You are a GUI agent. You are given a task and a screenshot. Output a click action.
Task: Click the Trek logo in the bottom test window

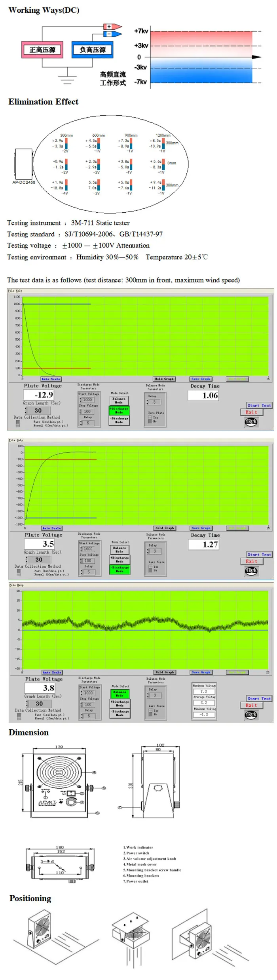coord(251,715)
